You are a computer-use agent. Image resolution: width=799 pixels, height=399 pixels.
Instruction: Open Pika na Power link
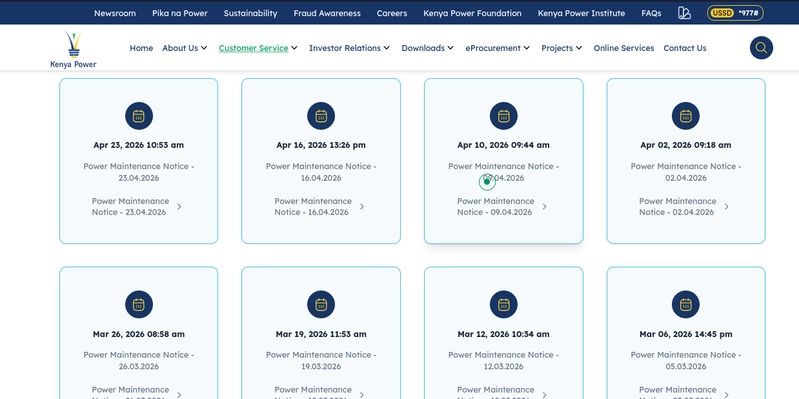[180, 13]
